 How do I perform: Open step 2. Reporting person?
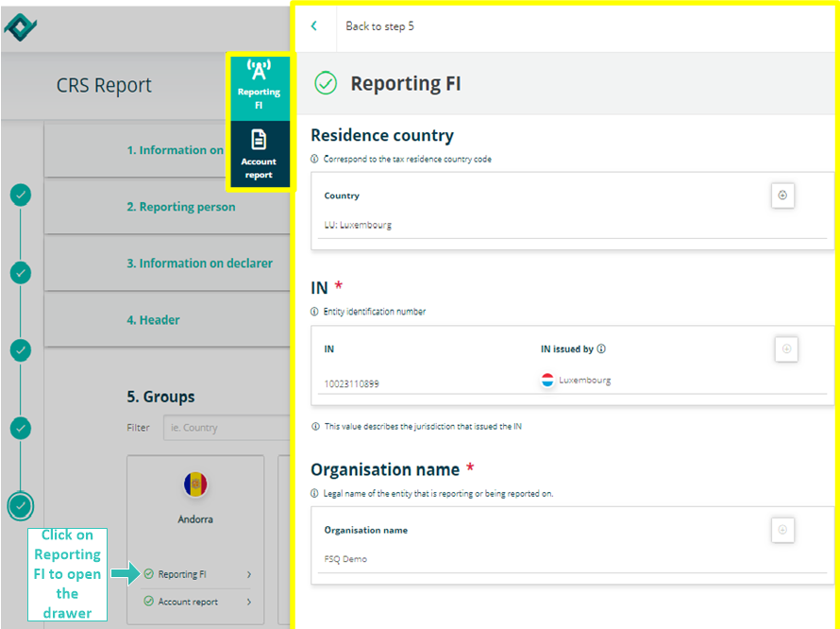[181, 207]
